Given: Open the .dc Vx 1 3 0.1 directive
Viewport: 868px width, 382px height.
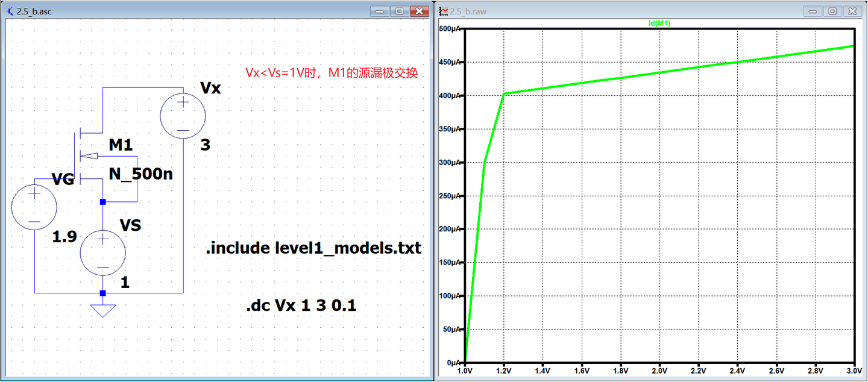Looking at the screenshot, I should click(x=300, y=305).
